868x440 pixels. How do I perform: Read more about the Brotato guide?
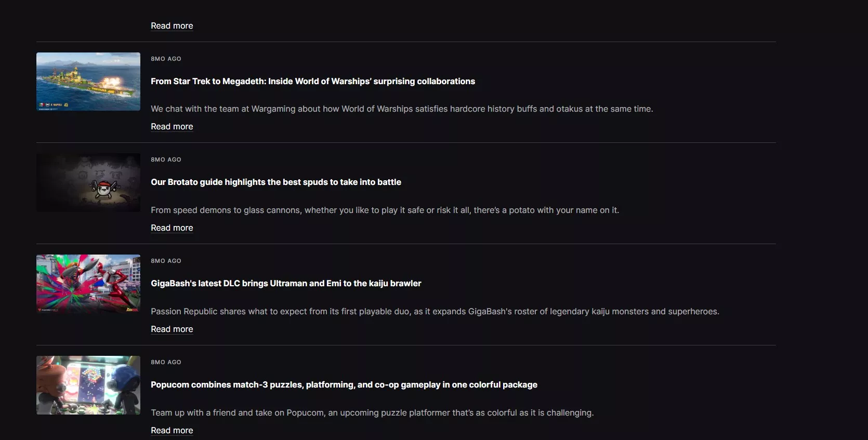[x=172, y=228]
